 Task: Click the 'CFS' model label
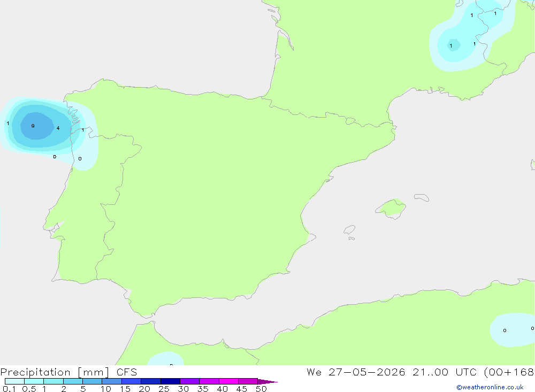coord(127,372)
